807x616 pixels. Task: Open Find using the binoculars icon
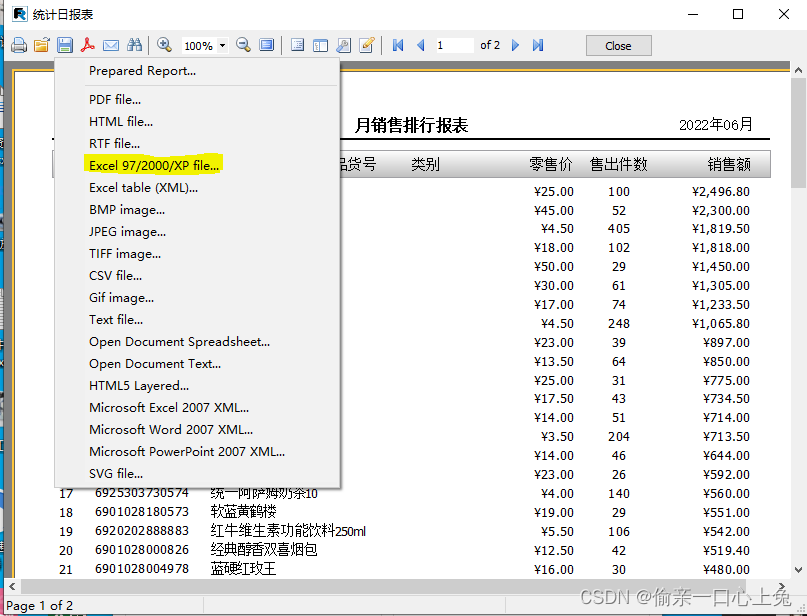[x=133, y=44]
